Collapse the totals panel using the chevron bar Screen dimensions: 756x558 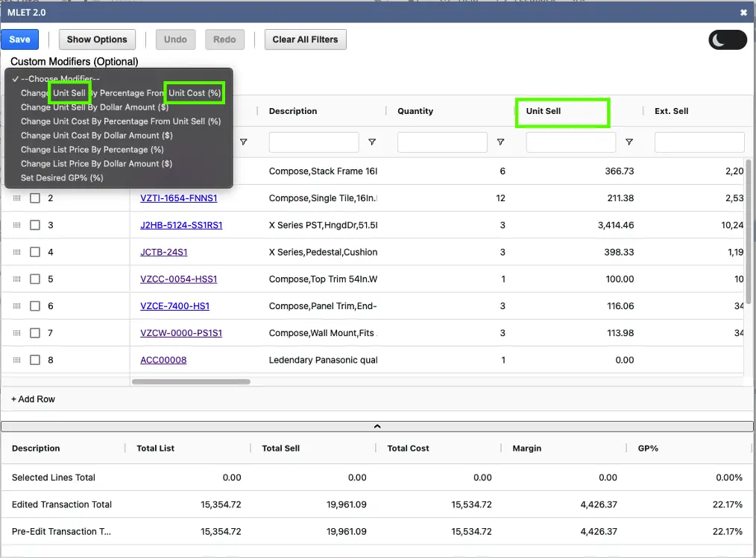(x=377, y=426)
